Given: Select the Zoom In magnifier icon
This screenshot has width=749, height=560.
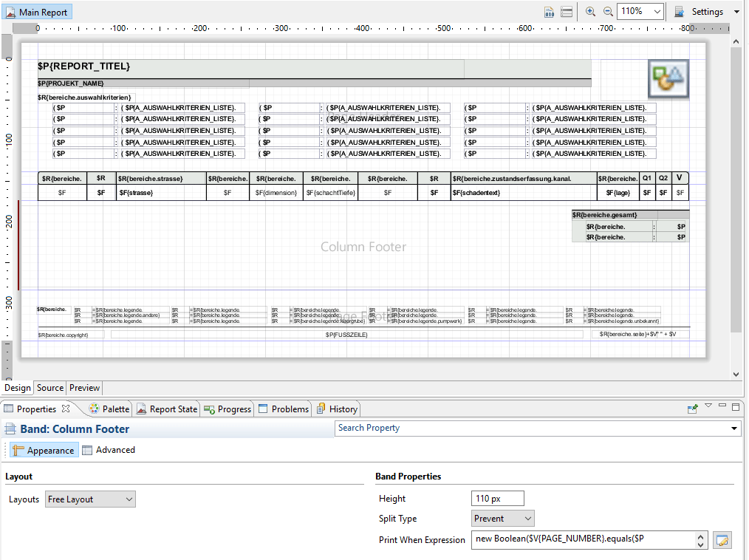Looking at the screenshot, I should pos(590,12).
